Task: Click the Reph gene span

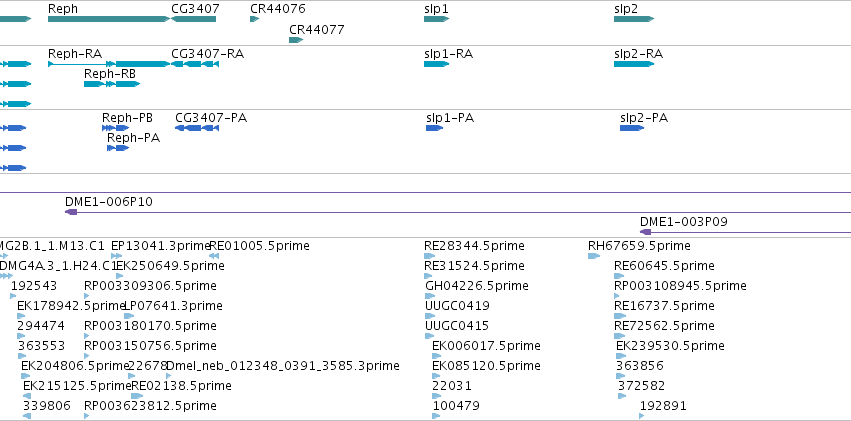Action: coord(109,19)
